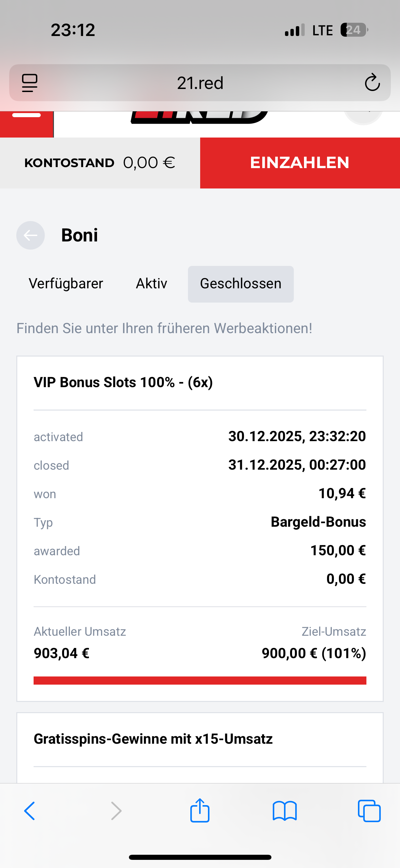
Task: Open Safari bookmarks
Action: pyautogui.click(x=285, y=811)
